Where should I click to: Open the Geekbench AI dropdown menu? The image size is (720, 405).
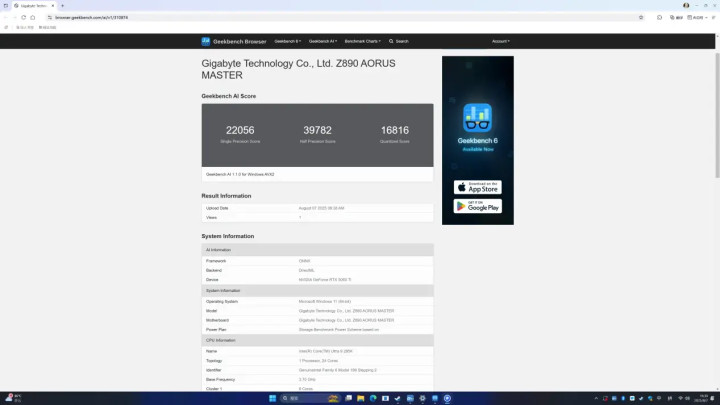(323, 41)
